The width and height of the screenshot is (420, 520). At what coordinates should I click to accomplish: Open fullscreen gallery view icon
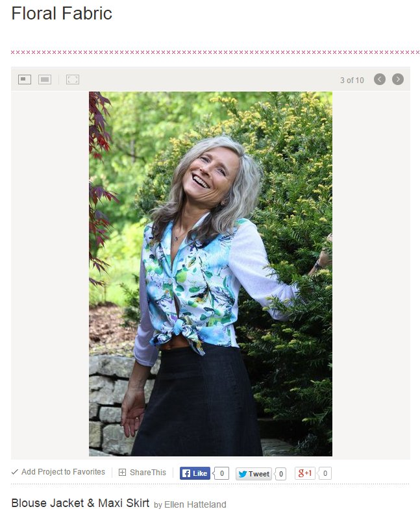click(73, 80)
